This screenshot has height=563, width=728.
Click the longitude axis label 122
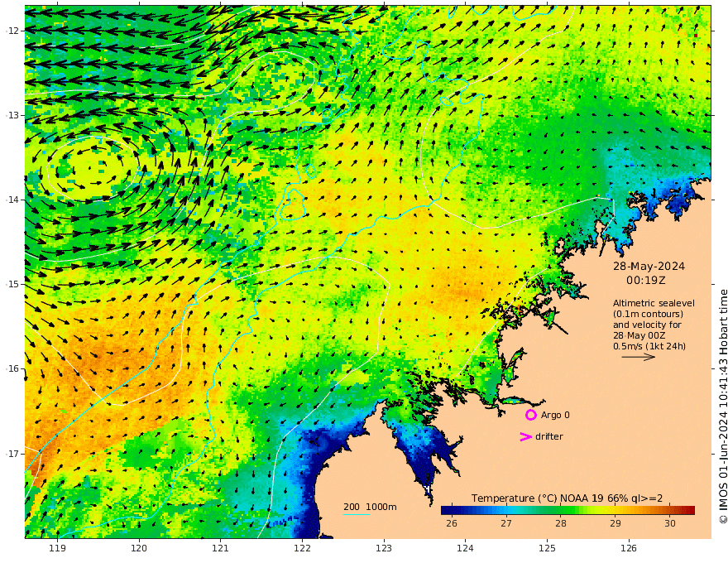pyautogui.click(x=302, y=549)
